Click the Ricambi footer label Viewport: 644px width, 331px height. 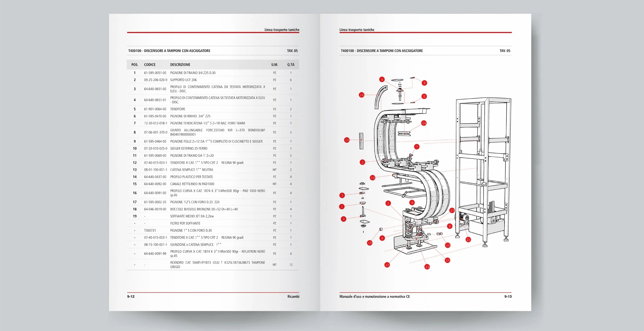point(293,297)
